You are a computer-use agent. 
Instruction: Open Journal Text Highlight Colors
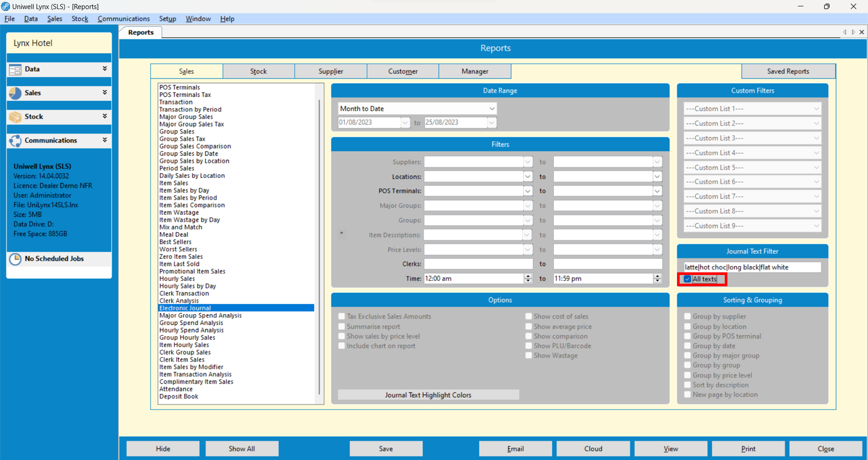pyautogui.click(x=428, y=395)
